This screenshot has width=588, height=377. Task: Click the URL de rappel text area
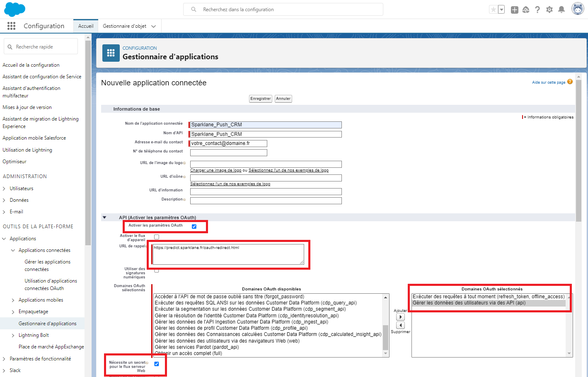pyautogui.click(x=228, y=254)
